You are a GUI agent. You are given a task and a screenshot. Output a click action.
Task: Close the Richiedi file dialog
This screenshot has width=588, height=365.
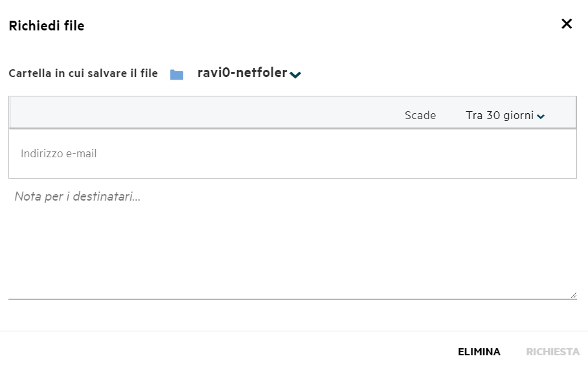pyautogui.click(x=566, y=24)
